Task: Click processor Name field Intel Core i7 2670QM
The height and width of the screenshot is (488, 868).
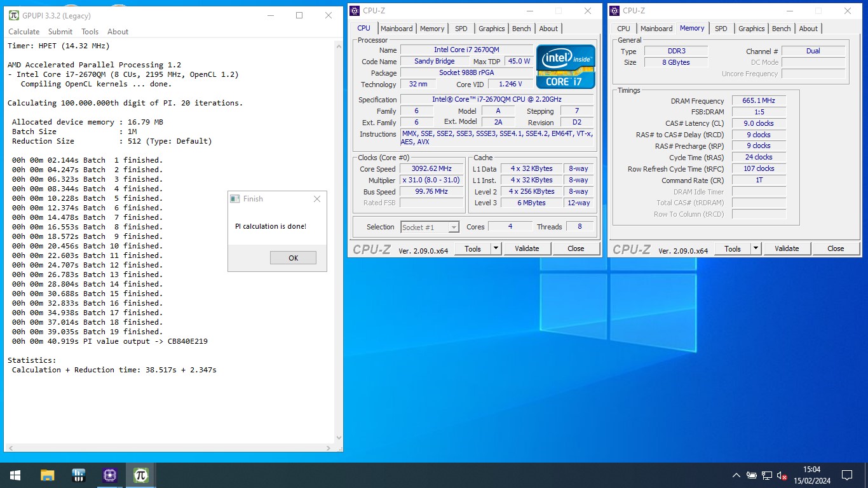Action: tap(467, 50)
